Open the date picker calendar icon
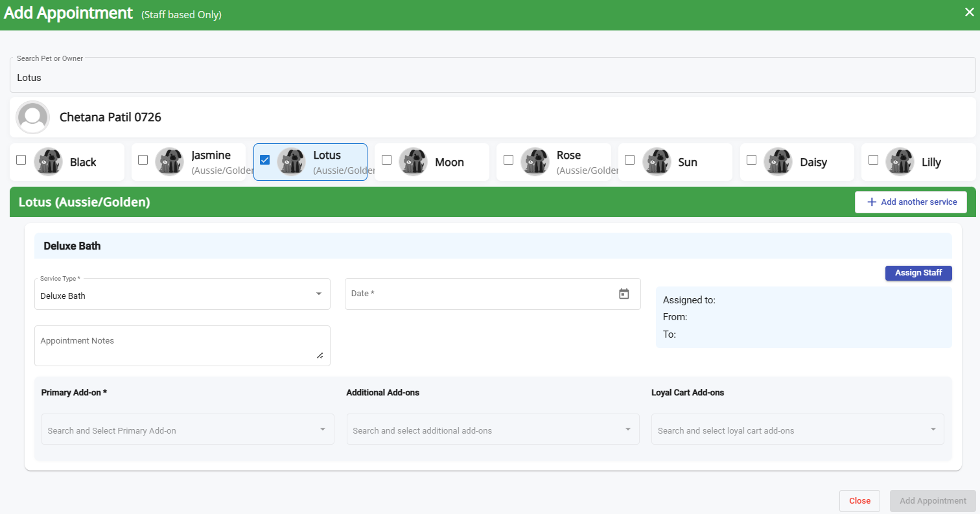The height and width of the screenshot is (514, 980). click(624, 294)
